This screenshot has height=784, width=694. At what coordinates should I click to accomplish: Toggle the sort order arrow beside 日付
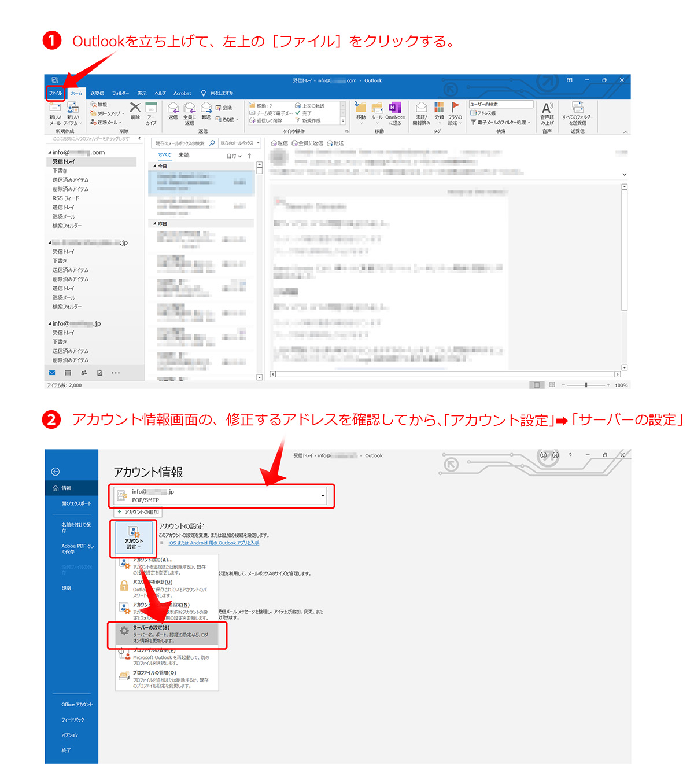249,156
